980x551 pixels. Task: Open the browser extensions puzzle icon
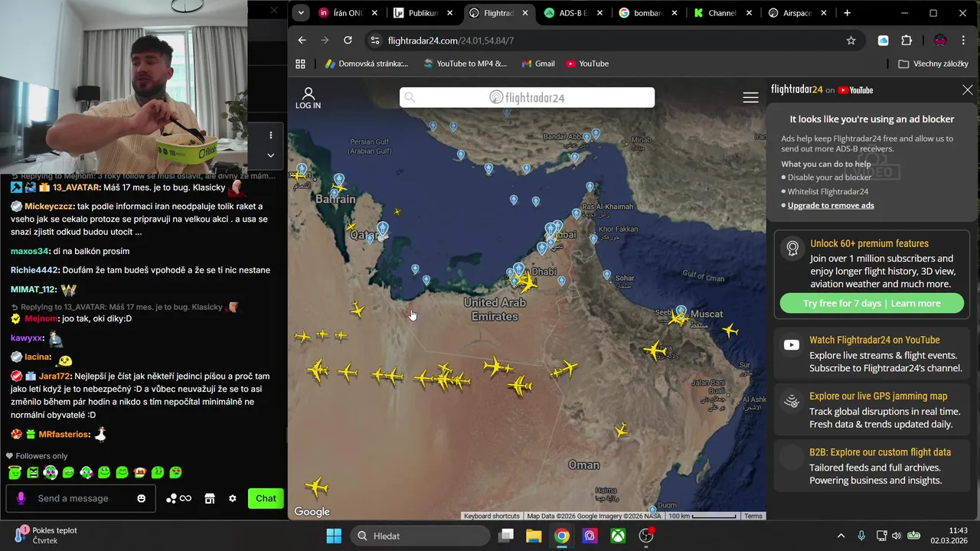[x=906, y=41]
